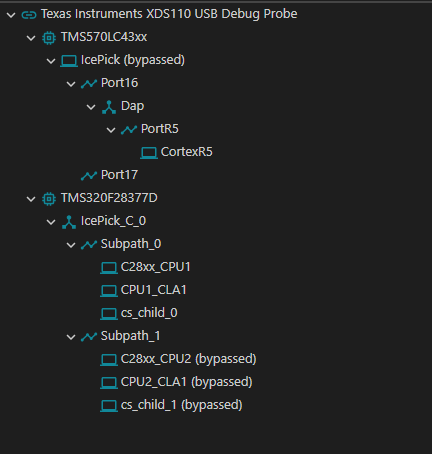Viewport: 432px width, 454px height.
Task: Click the laptop icon beside CortexR5
Action: [x=149, y=153]
